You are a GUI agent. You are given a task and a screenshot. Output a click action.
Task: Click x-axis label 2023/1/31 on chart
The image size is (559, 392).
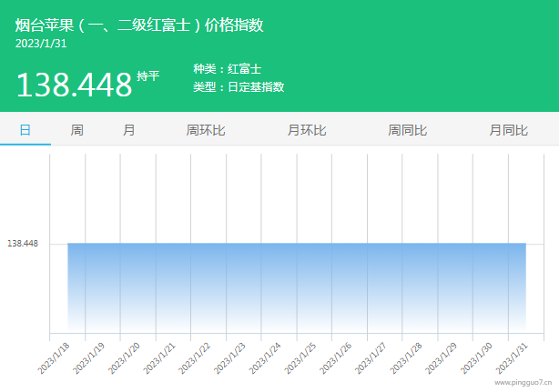512,358
